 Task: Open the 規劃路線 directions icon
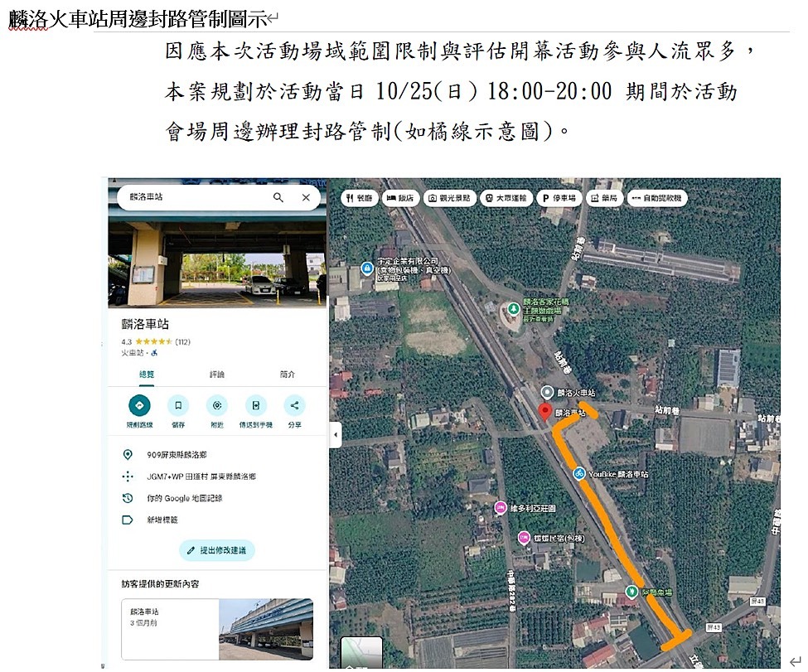pyautogui.click(x=139, y=405)
